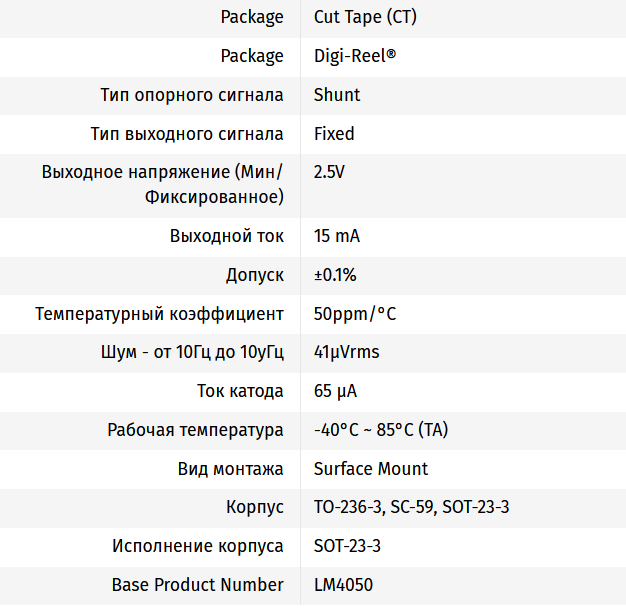Image resolution: width=626 pixels, height=609 pixels.
Task: Click the "Тип выходного сигнала" label
Action: pyautogui.click(x=187, y=134)
